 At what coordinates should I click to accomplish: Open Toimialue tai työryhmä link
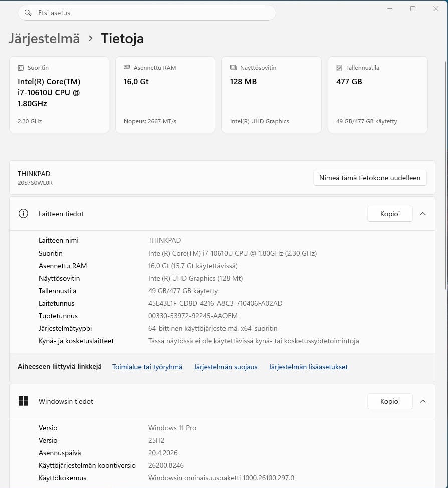[x=147, y=367]
